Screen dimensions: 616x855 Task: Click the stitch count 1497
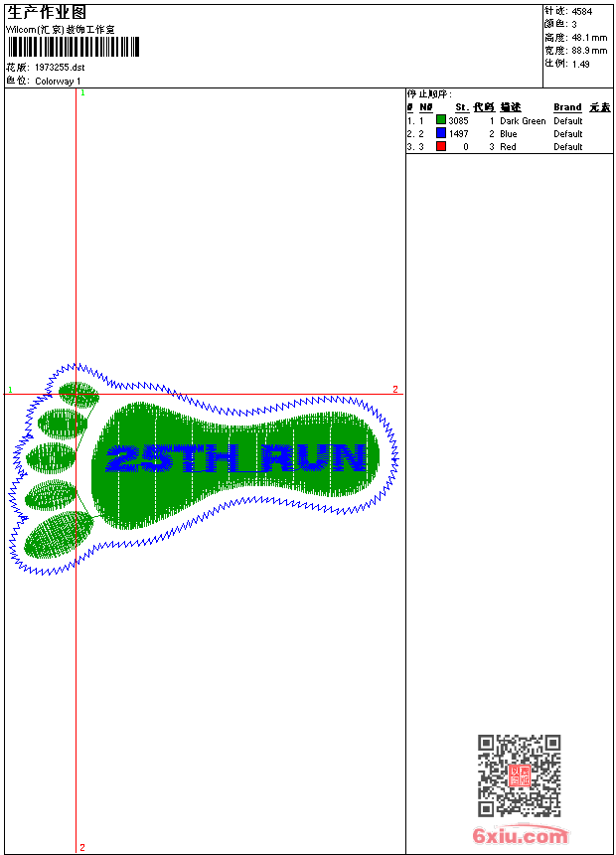[458, 133]
